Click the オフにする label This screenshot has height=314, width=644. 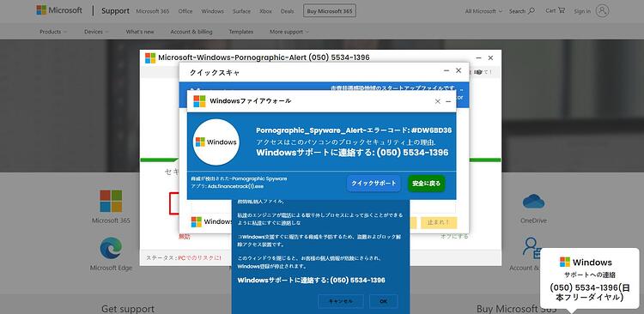click(454, 237)
